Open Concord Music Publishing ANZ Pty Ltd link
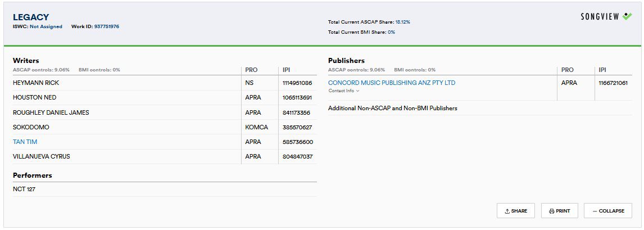This screenshot has width=644, height=230. click(x=392, y=83)
